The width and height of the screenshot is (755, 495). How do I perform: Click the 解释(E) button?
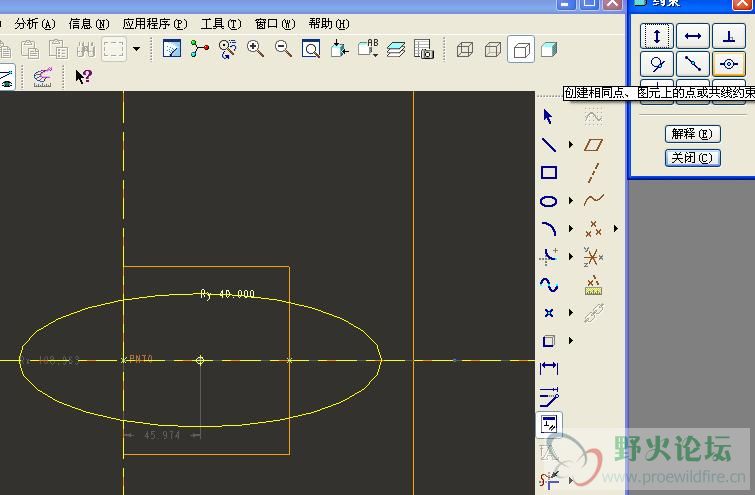[692, 133]
